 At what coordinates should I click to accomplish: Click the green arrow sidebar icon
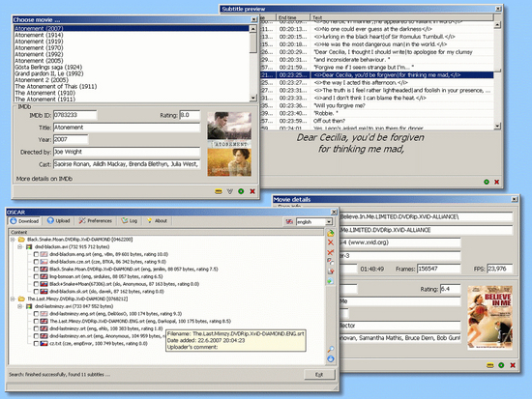(x=331, y=281)
